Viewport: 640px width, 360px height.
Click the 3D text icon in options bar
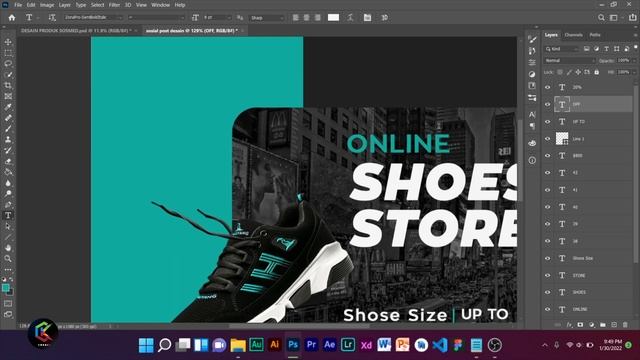(x=384, y=18)
